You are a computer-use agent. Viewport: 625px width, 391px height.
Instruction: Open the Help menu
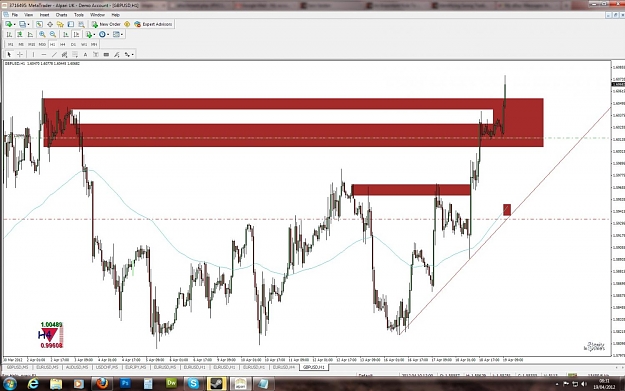(116, 15)
